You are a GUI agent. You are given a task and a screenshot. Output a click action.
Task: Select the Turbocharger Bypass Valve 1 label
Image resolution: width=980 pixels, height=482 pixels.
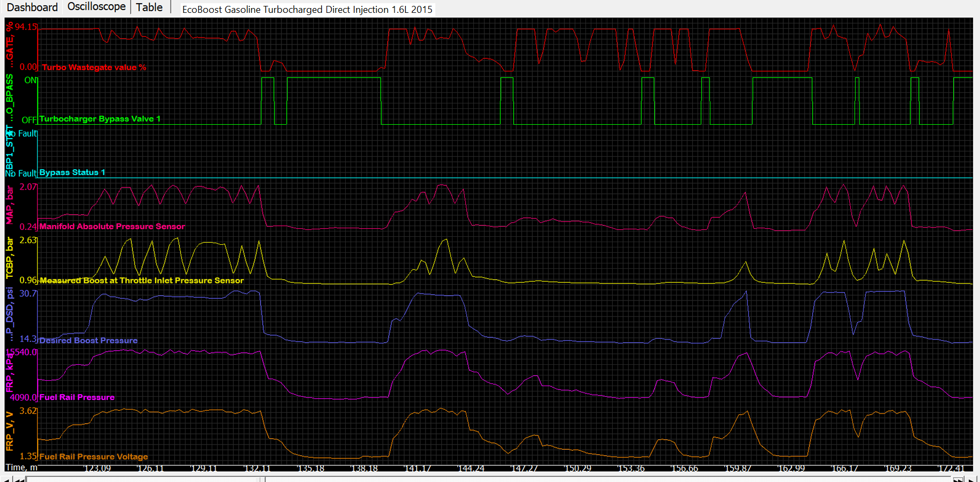[100, 119]
